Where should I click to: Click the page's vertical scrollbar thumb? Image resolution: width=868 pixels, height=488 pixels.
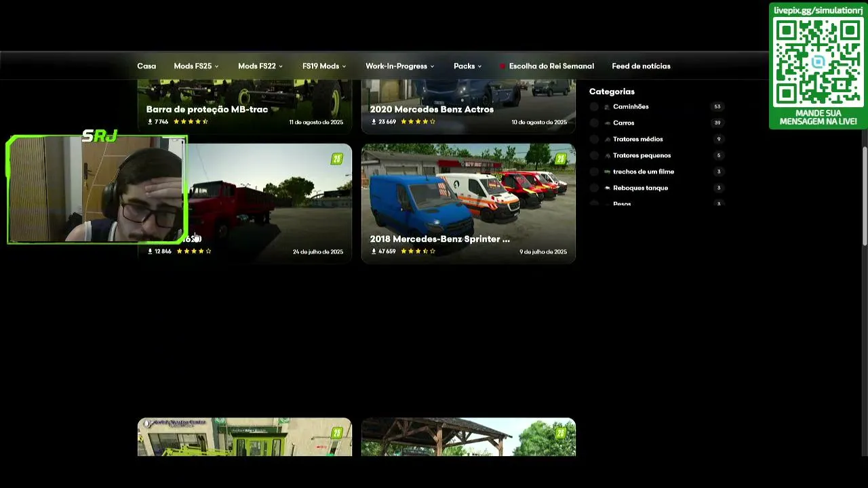(x=865, y=195)
